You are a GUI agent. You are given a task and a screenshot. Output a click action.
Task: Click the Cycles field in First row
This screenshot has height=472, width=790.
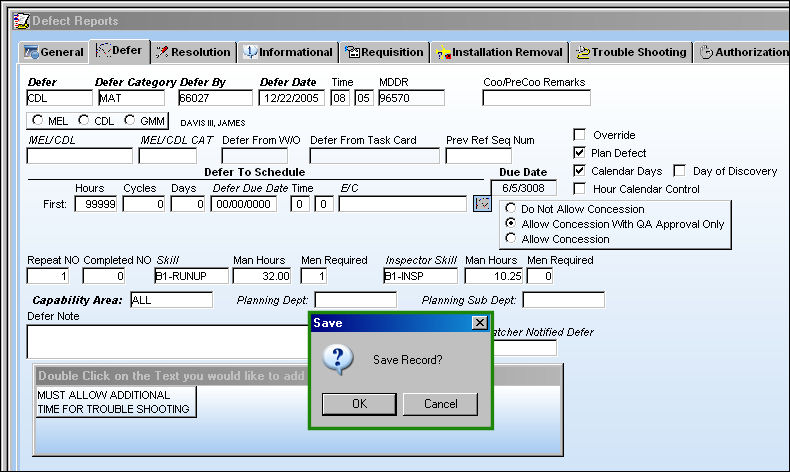point(144,204)
